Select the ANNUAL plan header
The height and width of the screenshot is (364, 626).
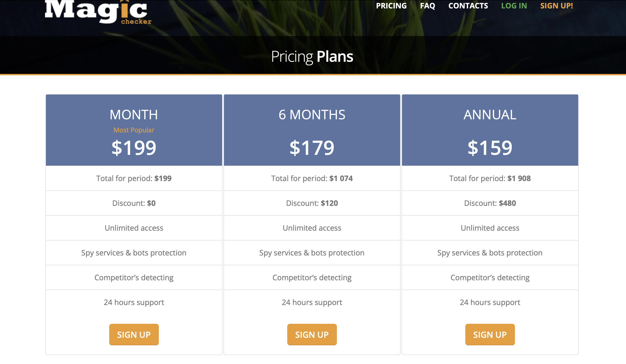tap(490, 115)
